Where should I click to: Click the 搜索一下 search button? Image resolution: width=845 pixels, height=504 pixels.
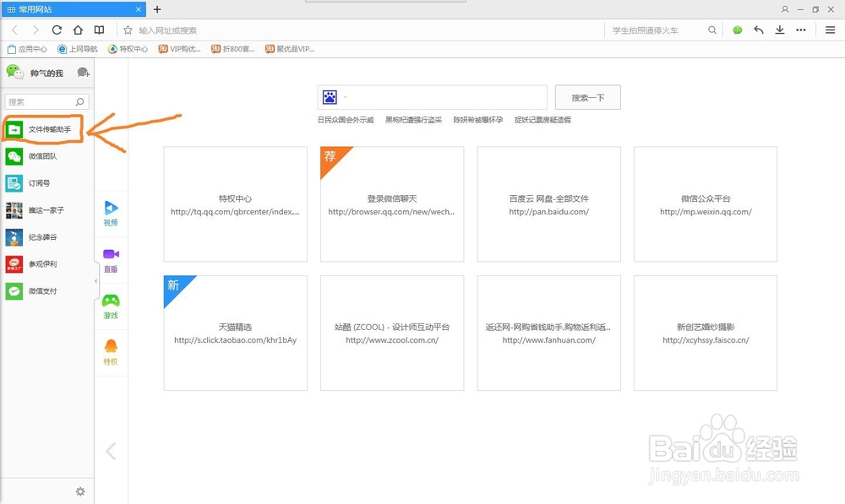pos(588,97)
